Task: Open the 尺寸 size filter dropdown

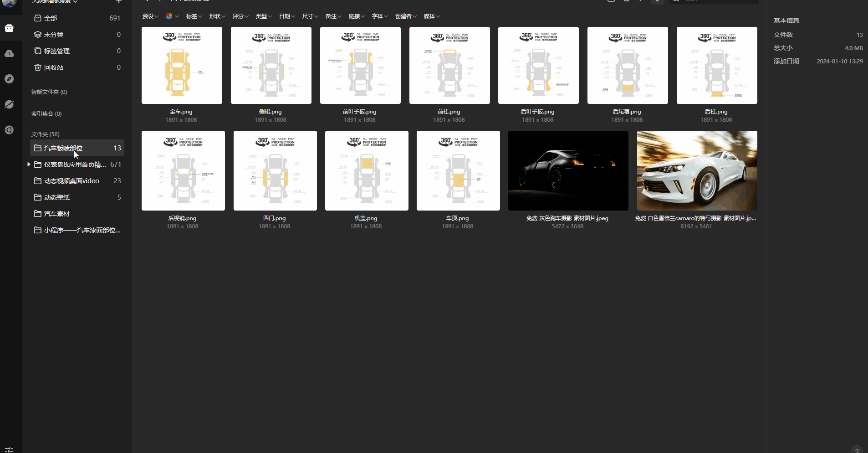Action: [311, 16]
